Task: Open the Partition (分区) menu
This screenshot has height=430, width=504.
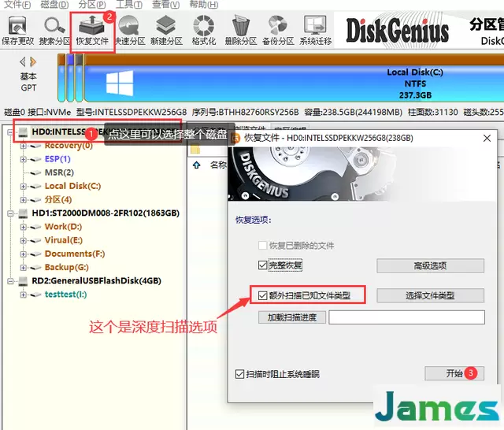Action: coord(92,5)
